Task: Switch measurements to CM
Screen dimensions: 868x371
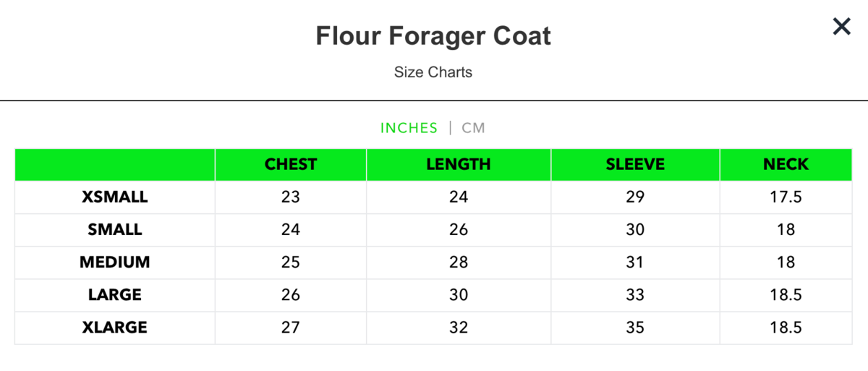Action: click(474, 128)
